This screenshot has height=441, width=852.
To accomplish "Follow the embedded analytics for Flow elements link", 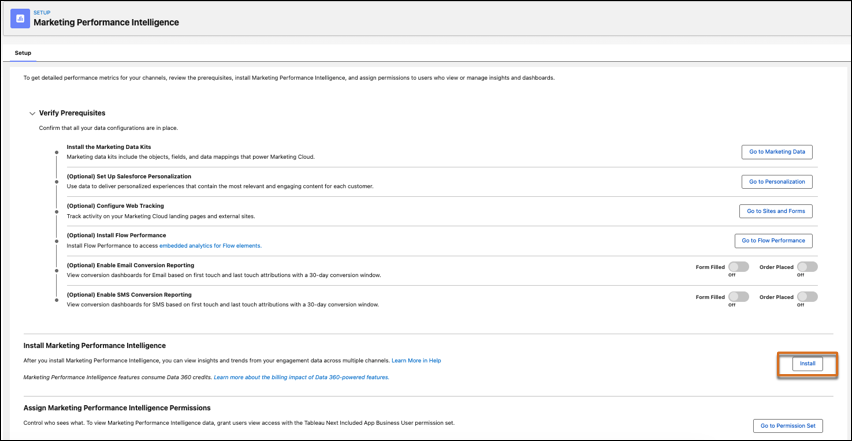I will pos(210,246).
